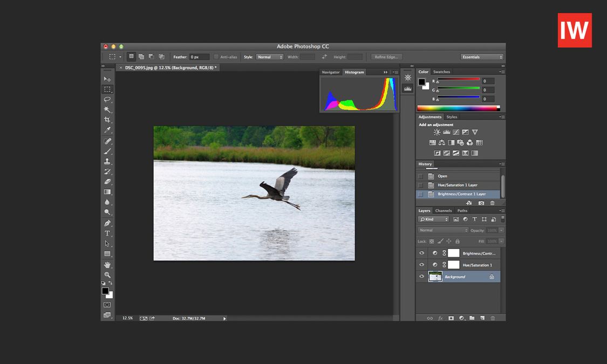The height and width of the screenshot is (364, 607).
Task: Toggle the layer filtering switch
Action: tap(503, 219)
